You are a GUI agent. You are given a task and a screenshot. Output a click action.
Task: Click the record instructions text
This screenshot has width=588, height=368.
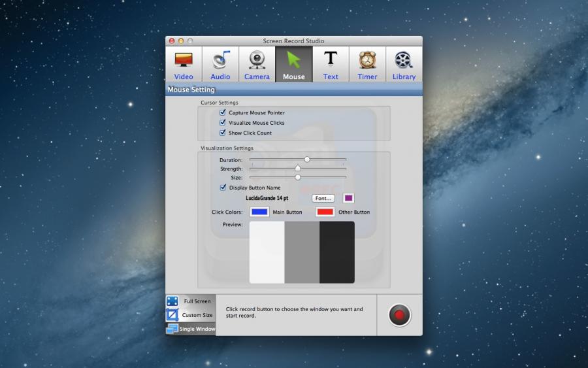tap(295, 312)
